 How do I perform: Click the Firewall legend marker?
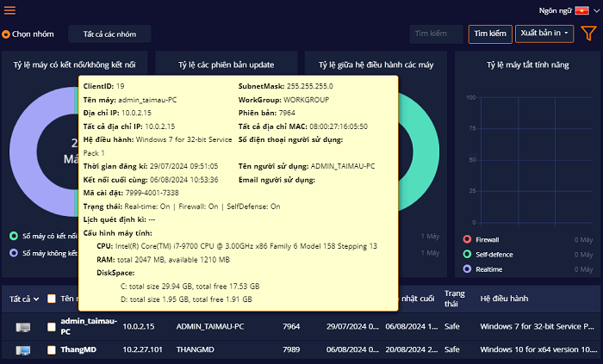click(x=467, y=239)
